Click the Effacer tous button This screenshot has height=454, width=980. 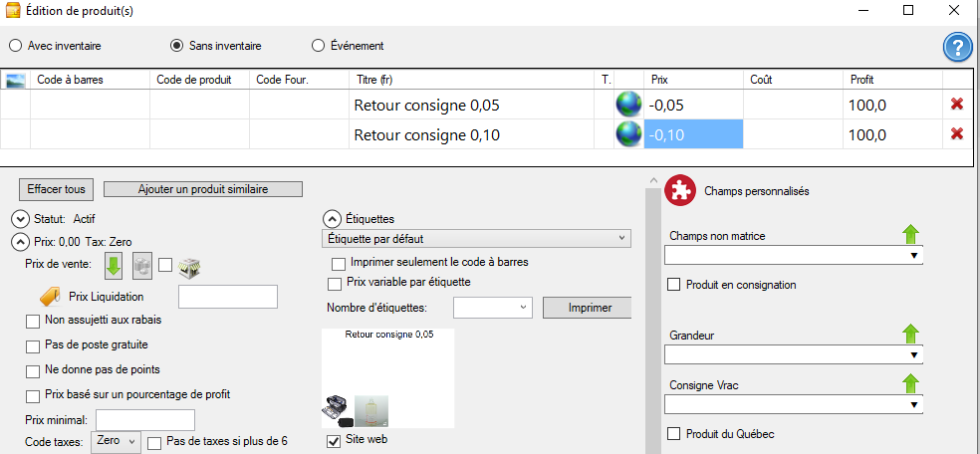coord(56,188)
